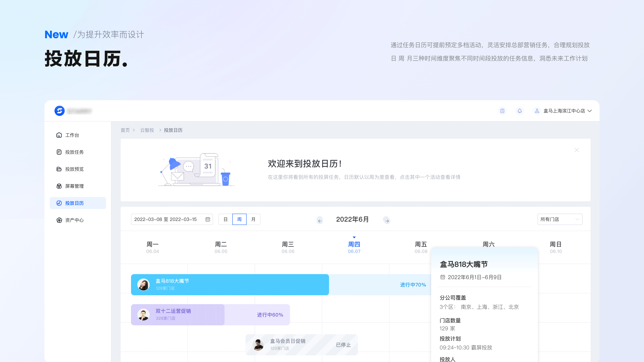Click 2022年6月1日–6月9日 in popup

(474, 277)
